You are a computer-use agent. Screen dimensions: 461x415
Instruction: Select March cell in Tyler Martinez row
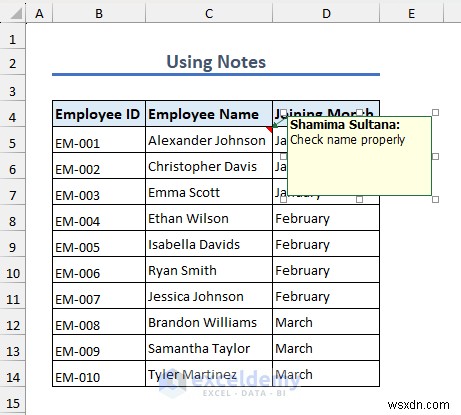tap(326, 374)
